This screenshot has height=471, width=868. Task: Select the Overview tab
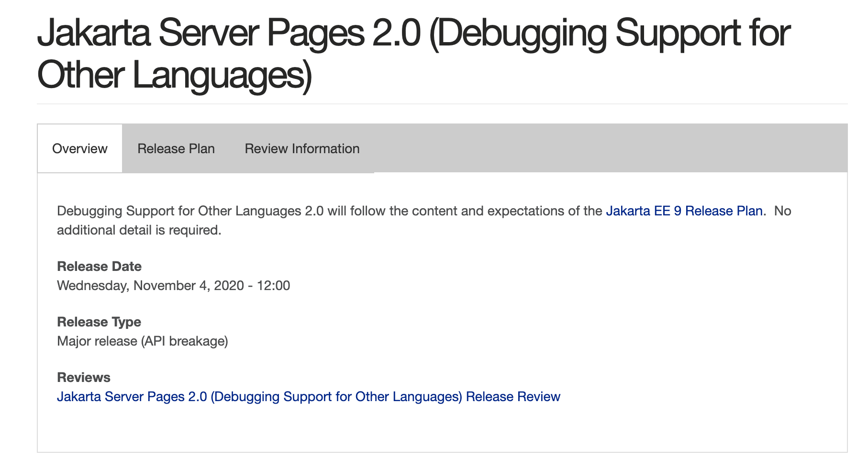point(79,148)
